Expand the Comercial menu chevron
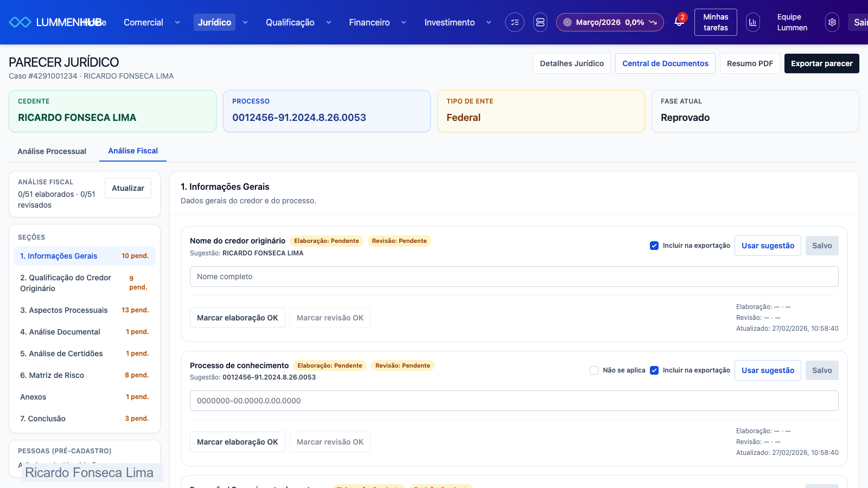The height and width of the screenshot is (488, 868). click(x=177, y=22)
